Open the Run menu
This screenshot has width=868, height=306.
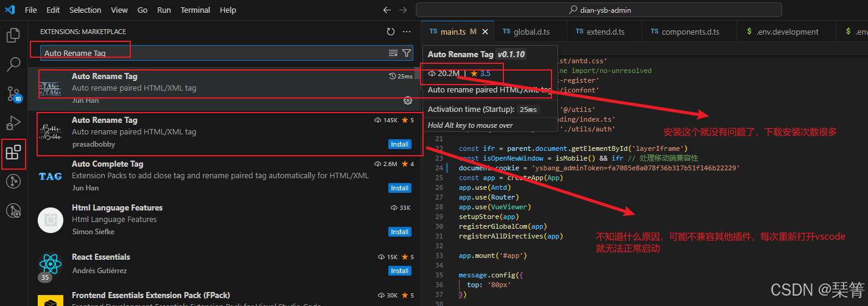[x=164, y=10]
